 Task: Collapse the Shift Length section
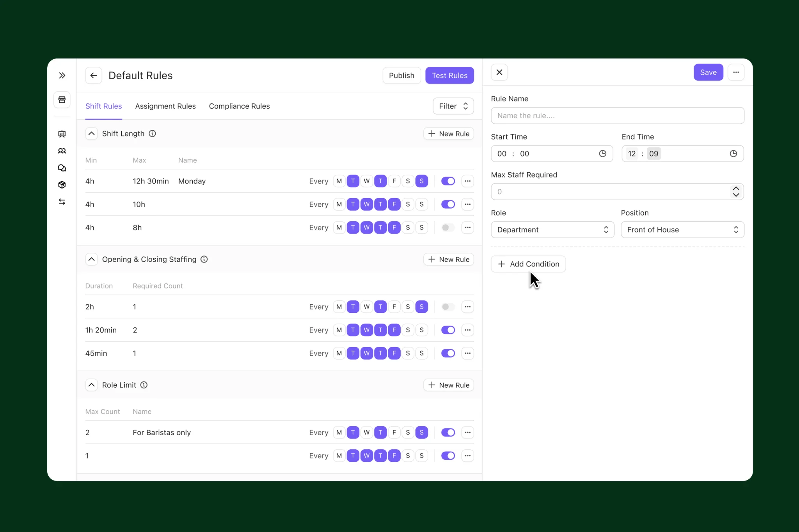91,133
